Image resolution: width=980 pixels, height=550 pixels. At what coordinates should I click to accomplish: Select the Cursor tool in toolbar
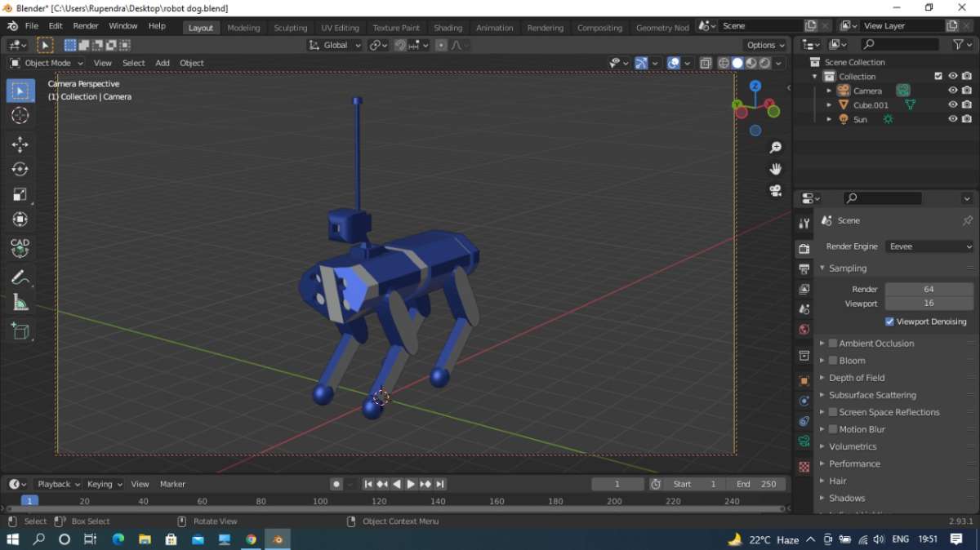(20, 116)
